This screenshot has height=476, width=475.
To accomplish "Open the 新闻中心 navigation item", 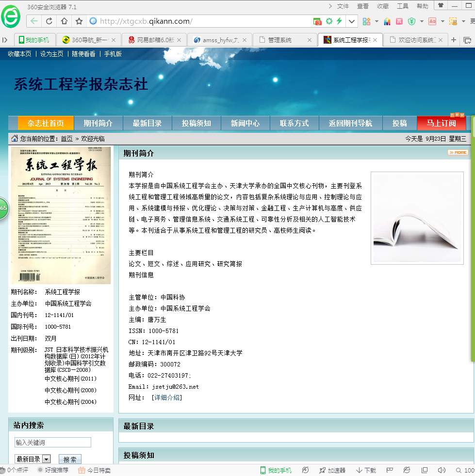I will click(x=245, y=123).
